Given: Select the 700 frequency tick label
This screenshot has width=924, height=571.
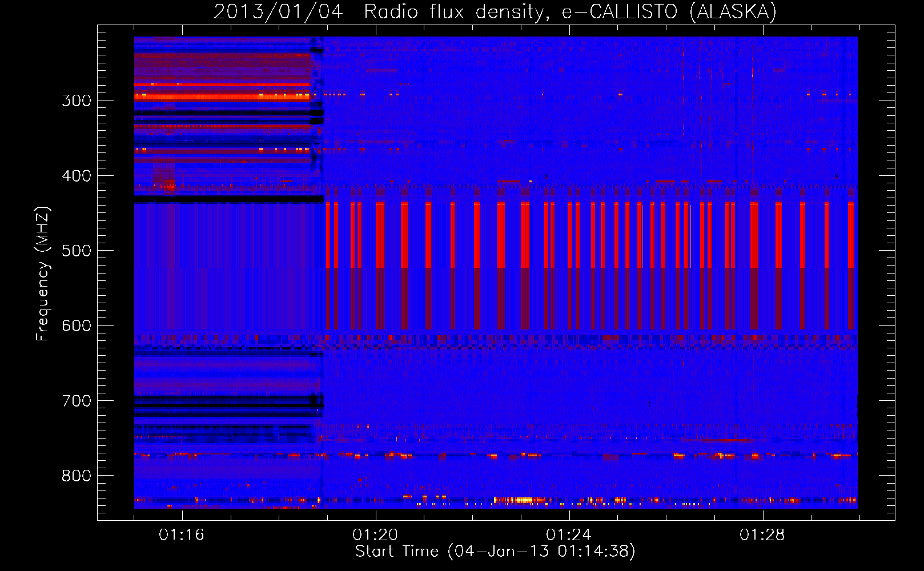Looking at the screenshot, I should (77, 401).
